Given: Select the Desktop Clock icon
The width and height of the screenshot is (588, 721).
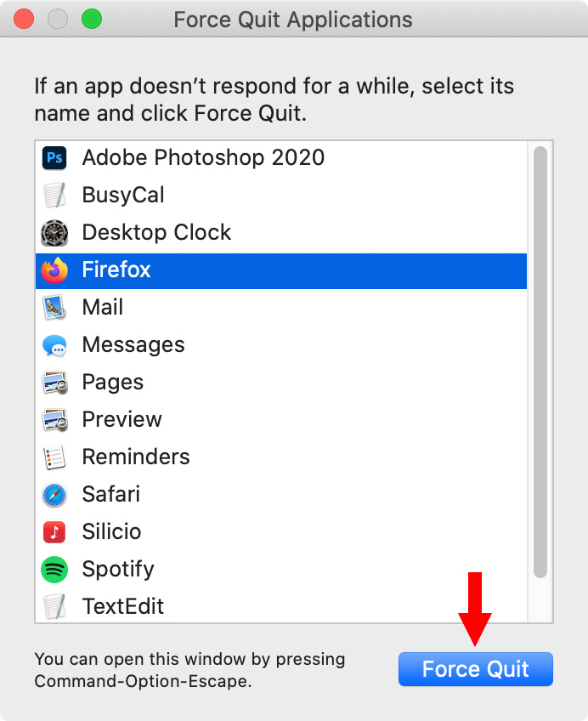Looking at the screenshot, I should tap(54, 233).
